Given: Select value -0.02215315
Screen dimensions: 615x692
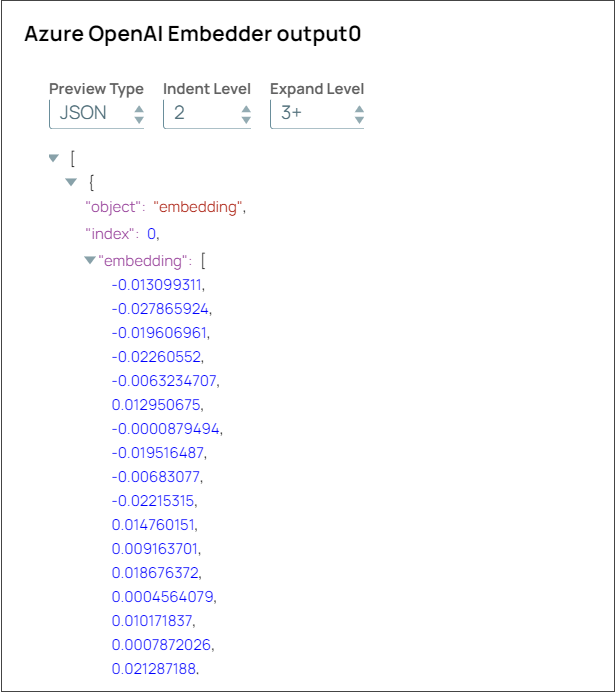Looking at the screenshot, I should 153,501.
